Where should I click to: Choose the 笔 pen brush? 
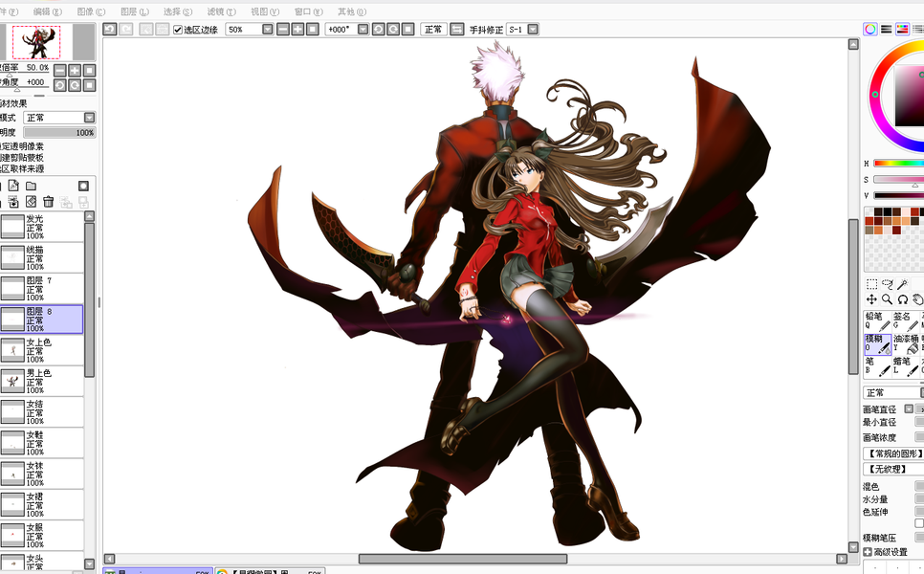tap(877, 366)
